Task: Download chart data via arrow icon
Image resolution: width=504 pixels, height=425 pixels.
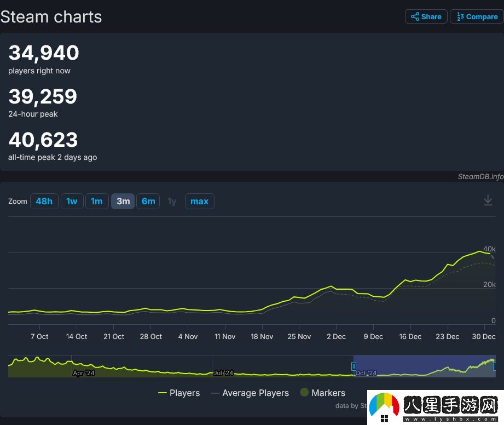Action: click(x=488, y=200)
